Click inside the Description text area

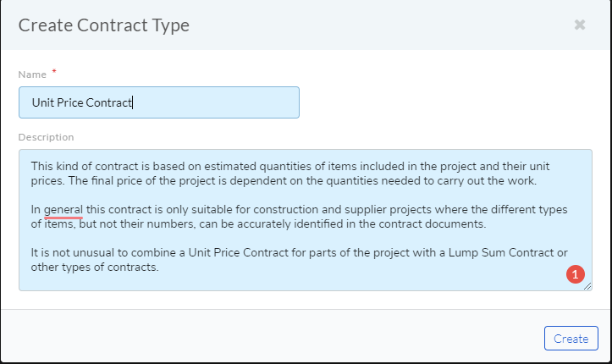[306, 220]
